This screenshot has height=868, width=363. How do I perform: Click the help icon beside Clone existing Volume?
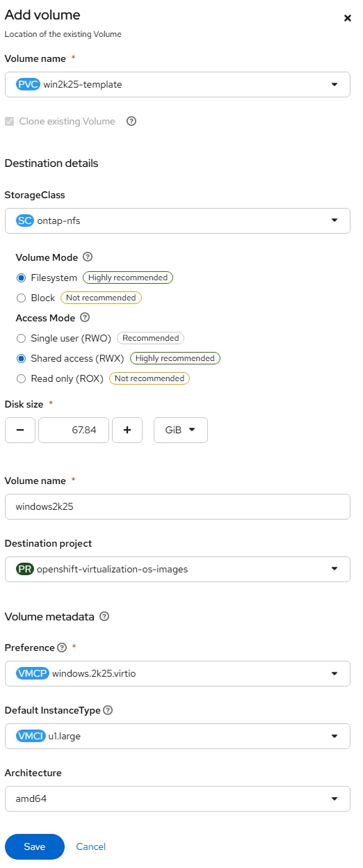click(131, 121)
